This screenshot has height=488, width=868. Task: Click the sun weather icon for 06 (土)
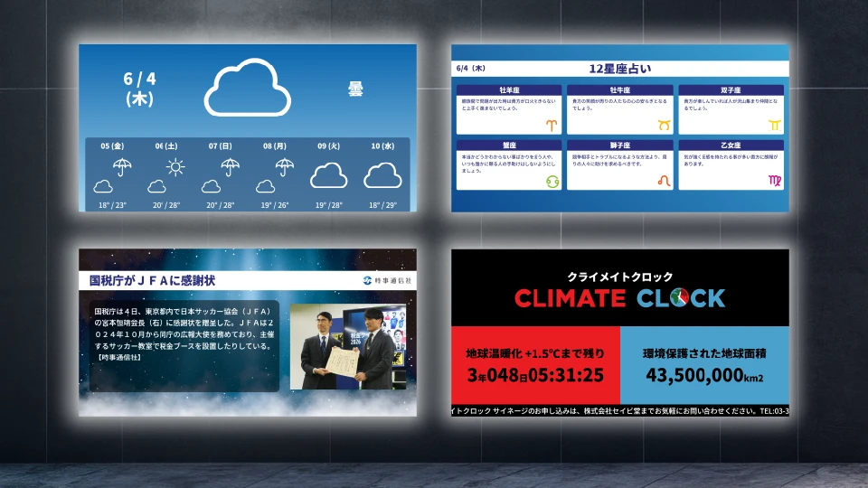pyautogui.click(x=175, y=166)
